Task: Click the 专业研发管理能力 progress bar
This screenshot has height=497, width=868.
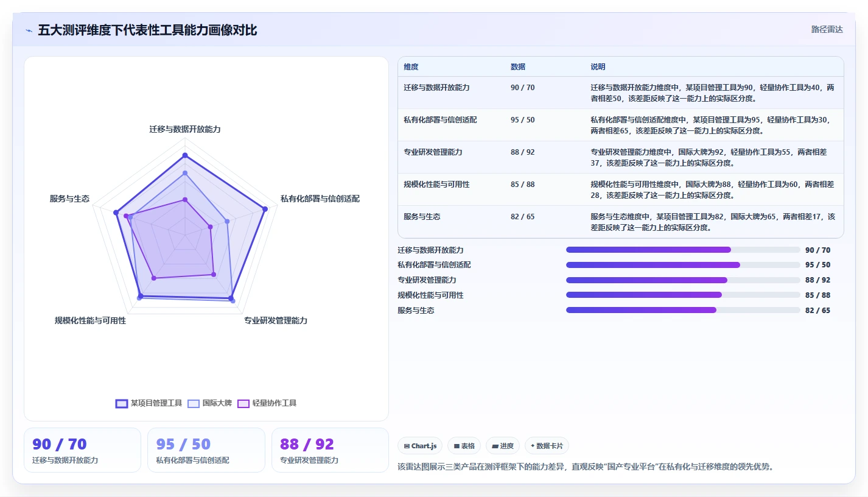Action: [x=683, y=280]
